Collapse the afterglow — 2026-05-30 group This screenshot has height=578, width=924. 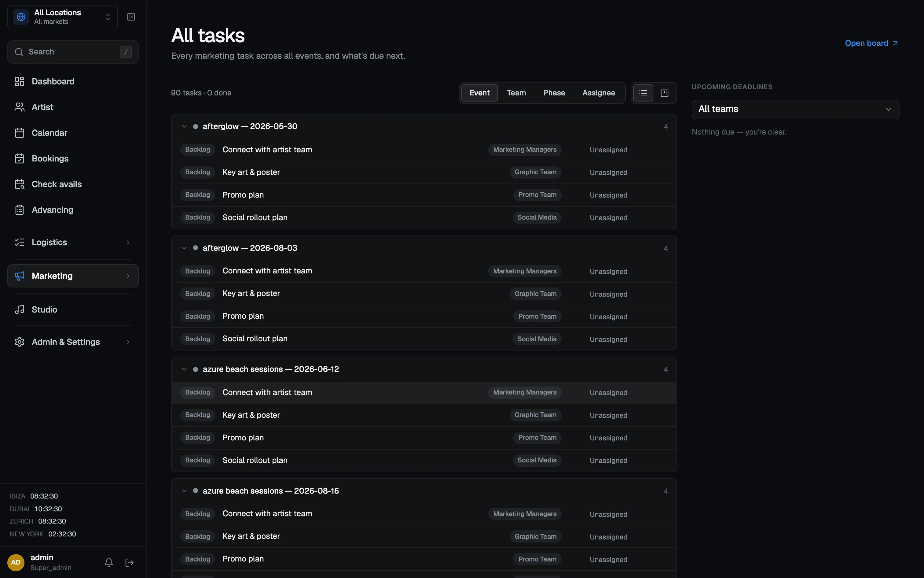184,127
